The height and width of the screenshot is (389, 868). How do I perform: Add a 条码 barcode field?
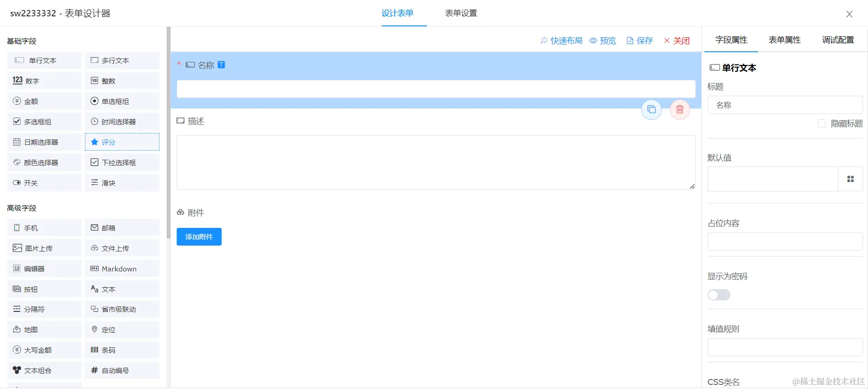coord(122,350)
